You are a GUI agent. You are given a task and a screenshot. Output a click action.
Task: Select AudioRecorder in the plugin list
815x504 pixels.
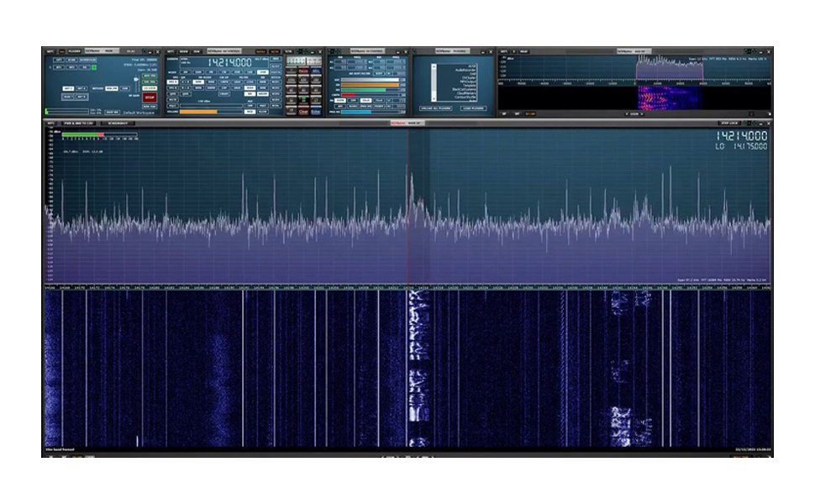(x=465, y=70)
